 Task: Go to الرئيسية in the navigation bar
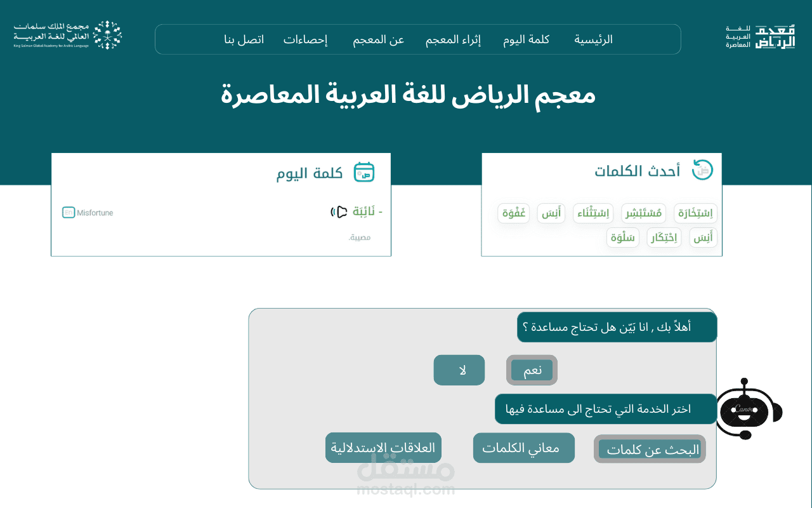click(x=594, y=39)
